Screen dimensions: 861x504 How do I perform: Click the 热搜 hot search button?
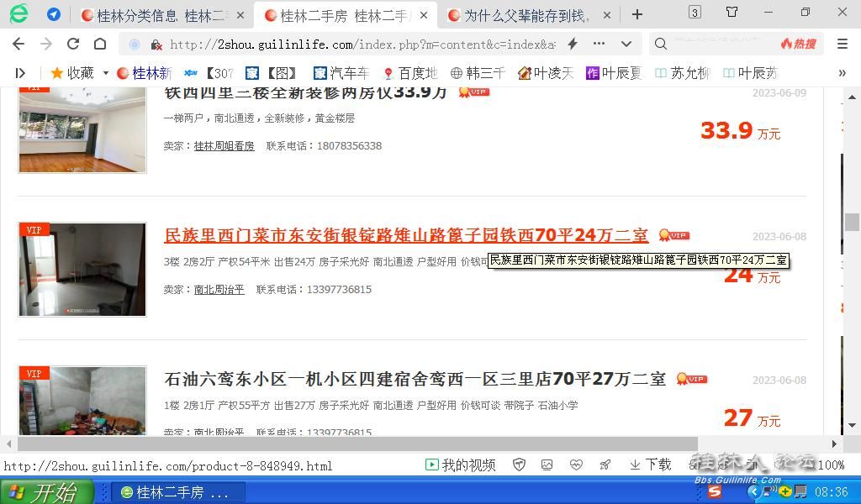tap(799, 44)
